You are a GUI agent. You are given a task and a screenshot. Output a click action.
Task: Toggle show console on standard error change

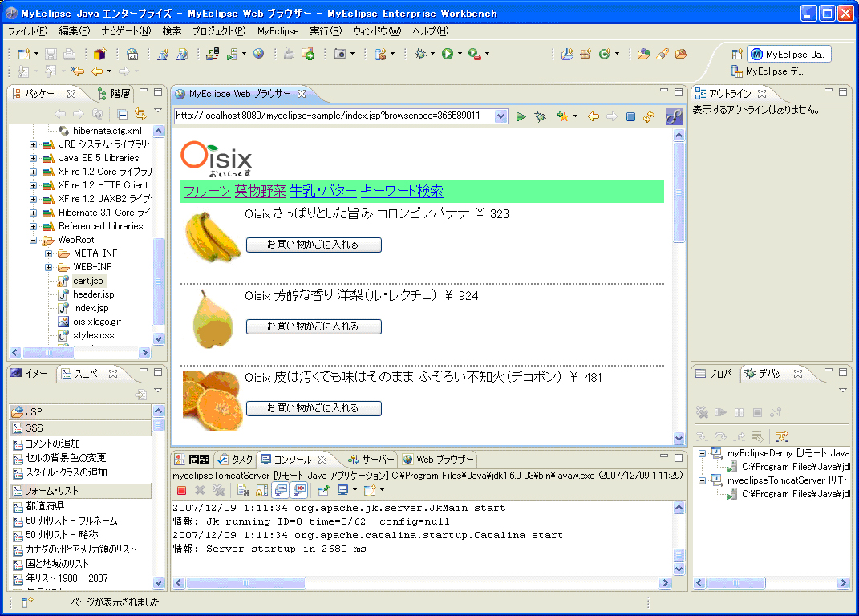299,490
